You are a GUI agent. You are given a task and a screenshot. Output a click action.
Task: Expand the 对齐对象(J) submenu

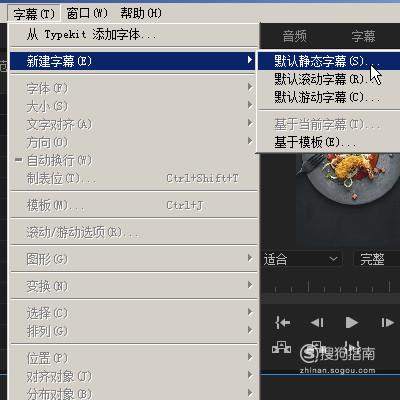(134, 376)
